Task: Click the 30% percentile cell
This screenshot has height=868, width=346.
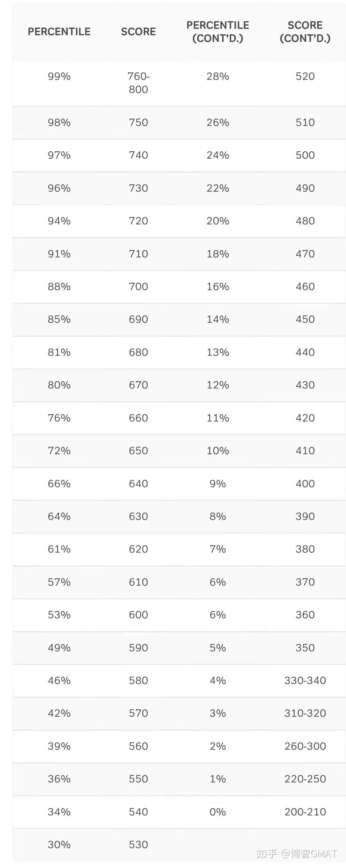Action: tap(59, 845)
